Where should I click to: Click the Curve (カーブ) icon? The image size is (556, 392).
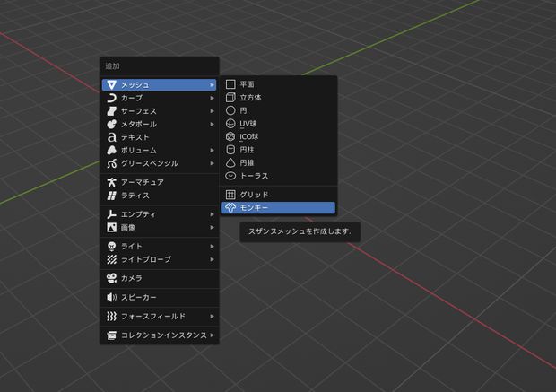[x=112, y=99]
